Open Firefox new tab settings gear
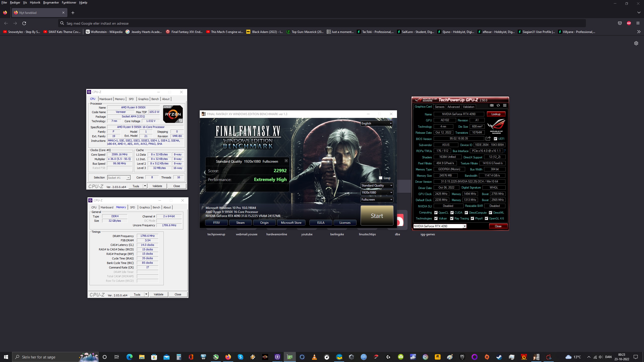 click(x=636, y=43)
